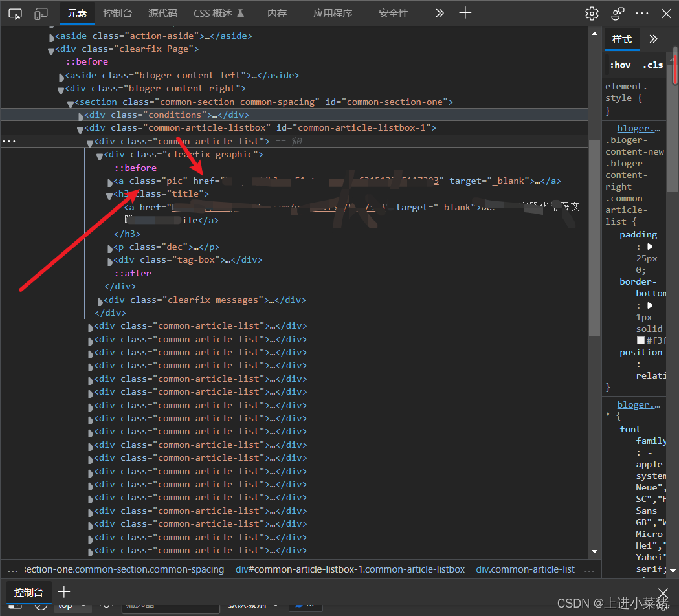This screenshot has height=616, width=679.
Task: Select breadcrumb div#common-article-listbox-1
Action: click(x=350, y=569)
